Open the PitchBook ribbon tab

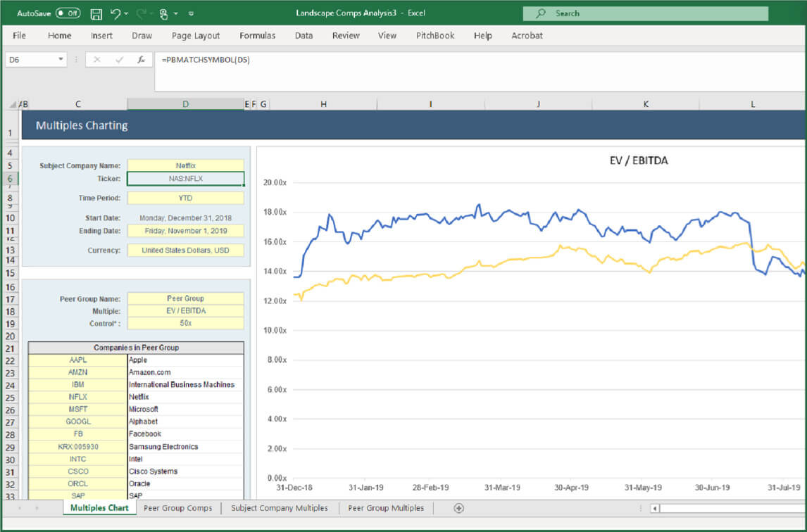point(434,35)
